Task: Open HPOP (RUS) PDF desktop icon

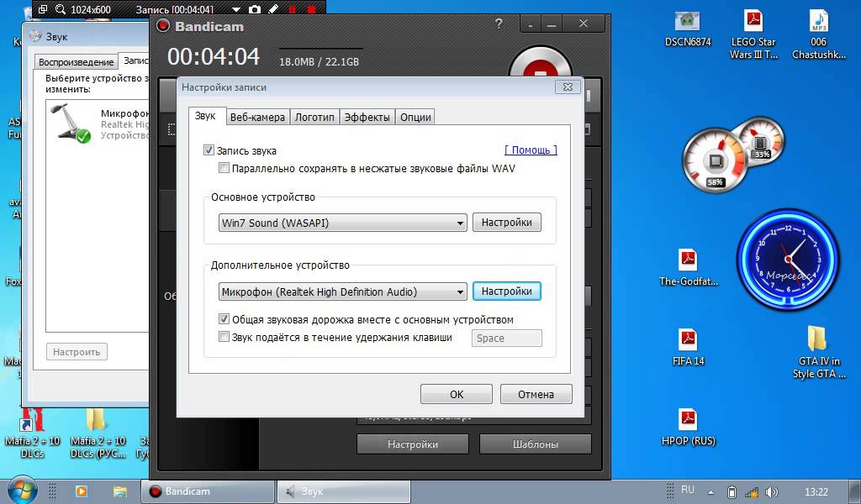Action: [688, 428]
